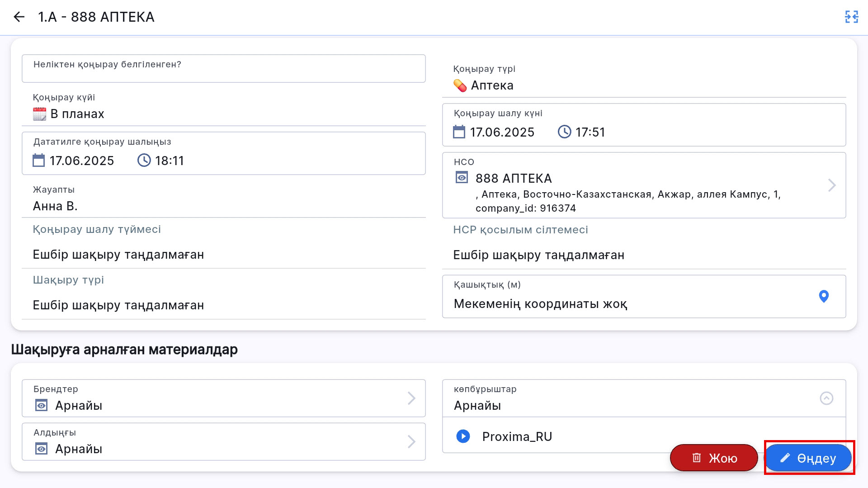This screenshot has width=868, height=488.
Task: Click the pill icon next to Аптека
Action: tap(460, 85)
